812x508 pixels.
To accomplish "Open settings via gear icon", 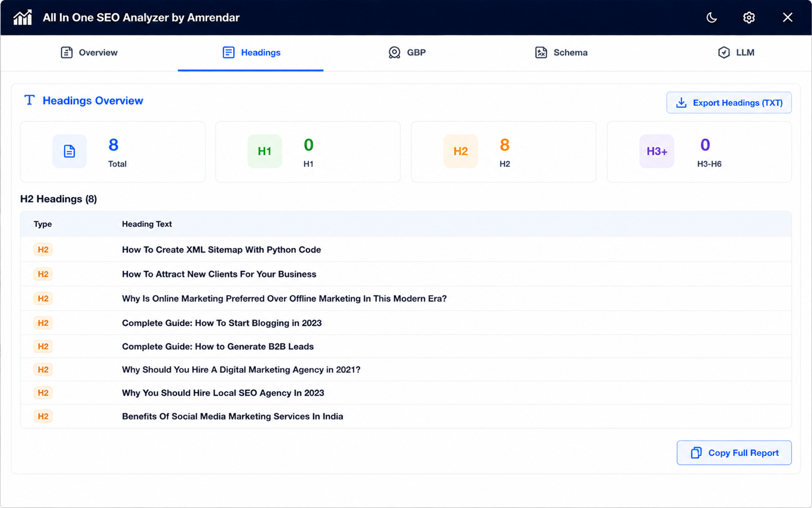I will 749,17.
